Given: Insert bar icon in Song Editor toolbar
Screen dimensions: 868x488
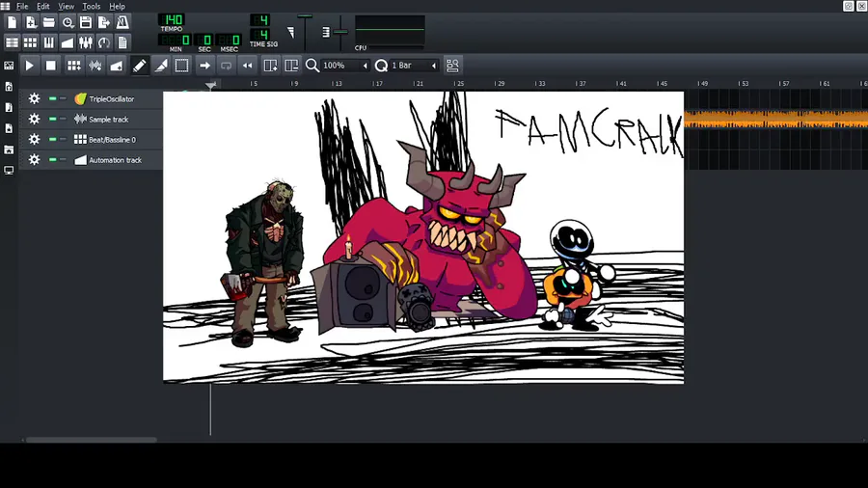Looking at the screenshot, I should pos(270,66).
